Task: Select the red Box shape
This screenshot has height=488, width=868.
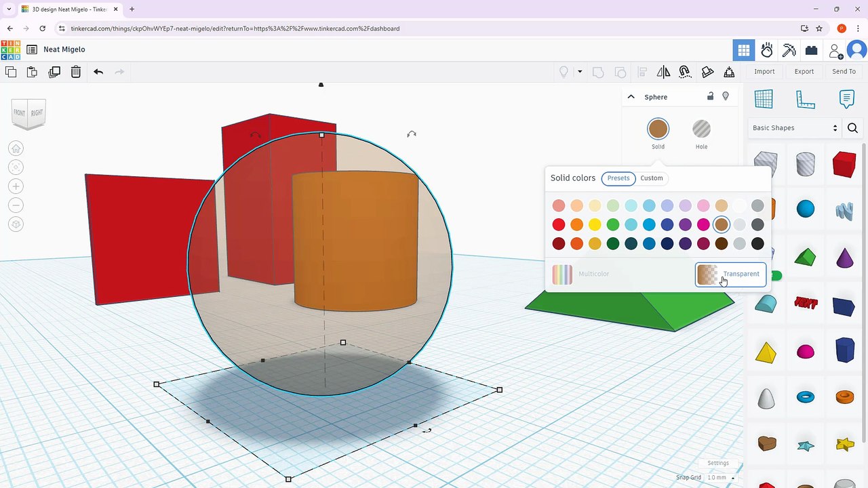Action: coord(844,165)
